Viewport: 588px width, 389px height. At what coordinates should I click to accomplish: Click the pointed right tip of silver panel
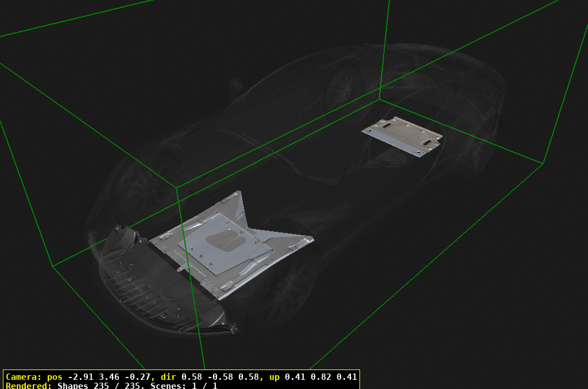point(313,239)
